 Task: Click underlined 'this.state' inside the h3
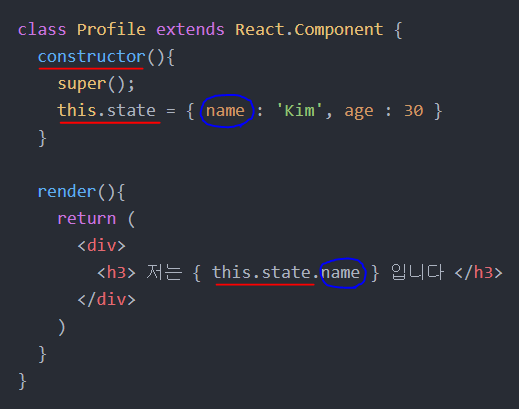262,273
